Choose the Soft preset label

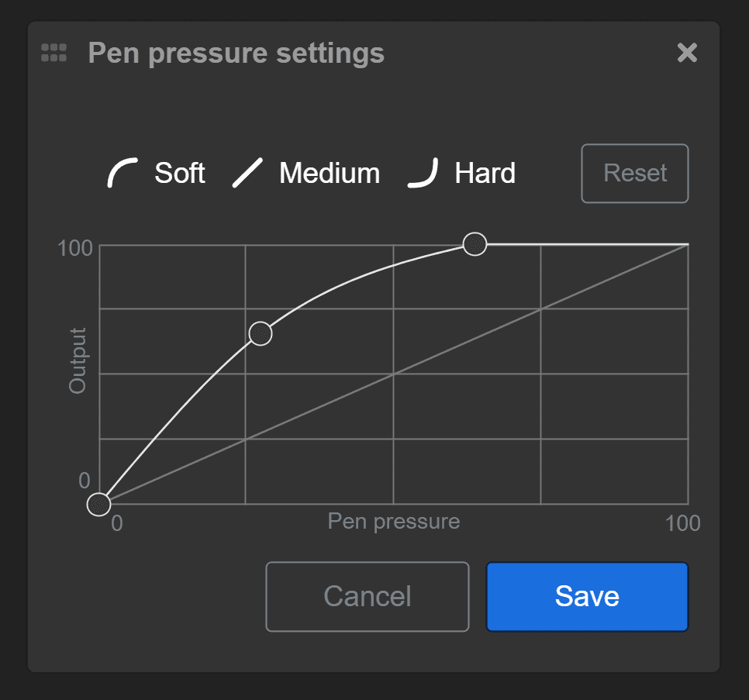179,173
